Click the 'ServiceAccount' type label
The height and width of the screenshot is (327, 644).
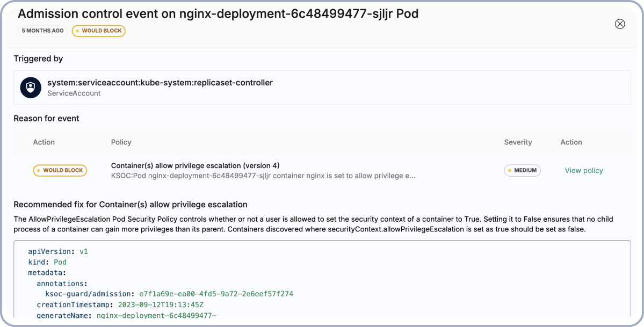click(x=74, y=93)
